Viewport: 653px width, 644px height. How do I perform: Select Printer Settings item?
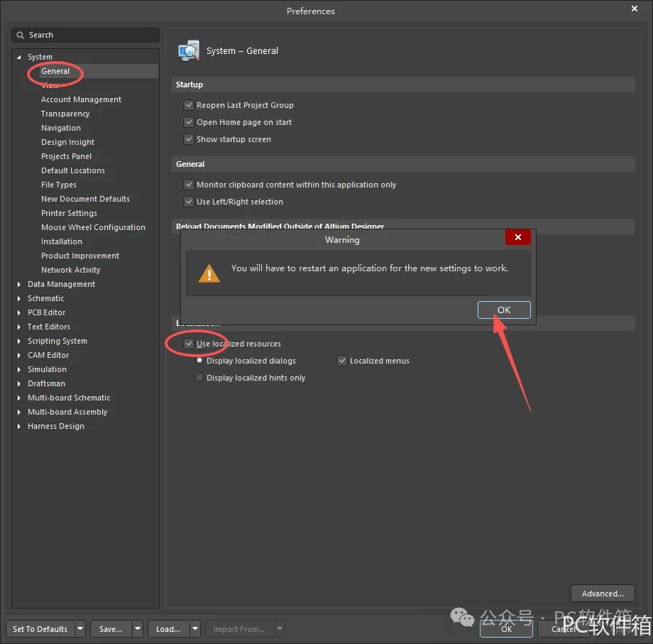(x=69, y=213)
